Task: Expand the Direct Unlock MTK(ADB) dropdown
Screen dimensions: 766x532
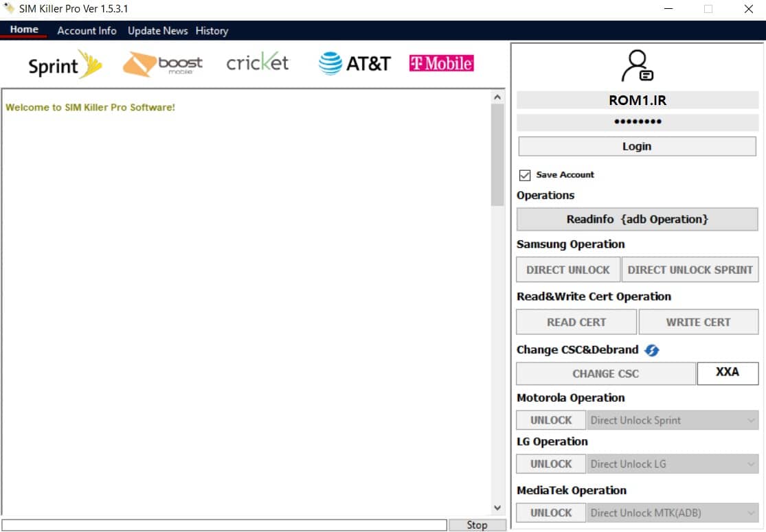Action: 673,513
